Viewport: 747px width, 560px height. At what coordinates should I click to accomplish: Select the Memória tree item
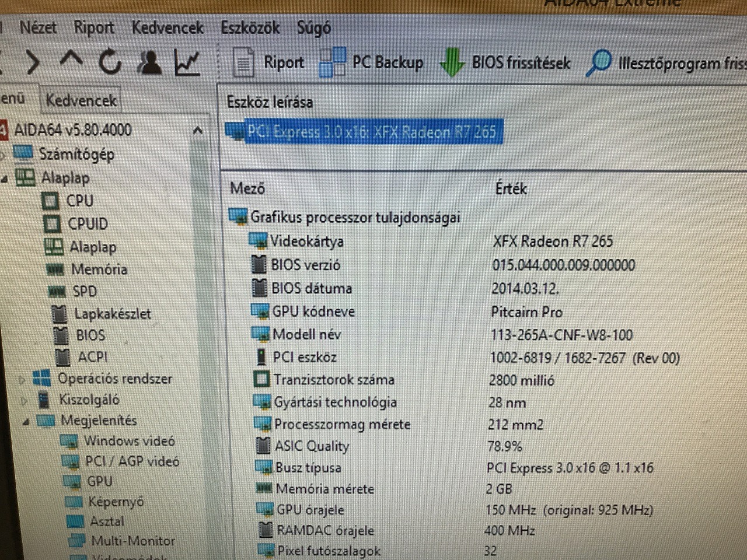click(99, 269)
